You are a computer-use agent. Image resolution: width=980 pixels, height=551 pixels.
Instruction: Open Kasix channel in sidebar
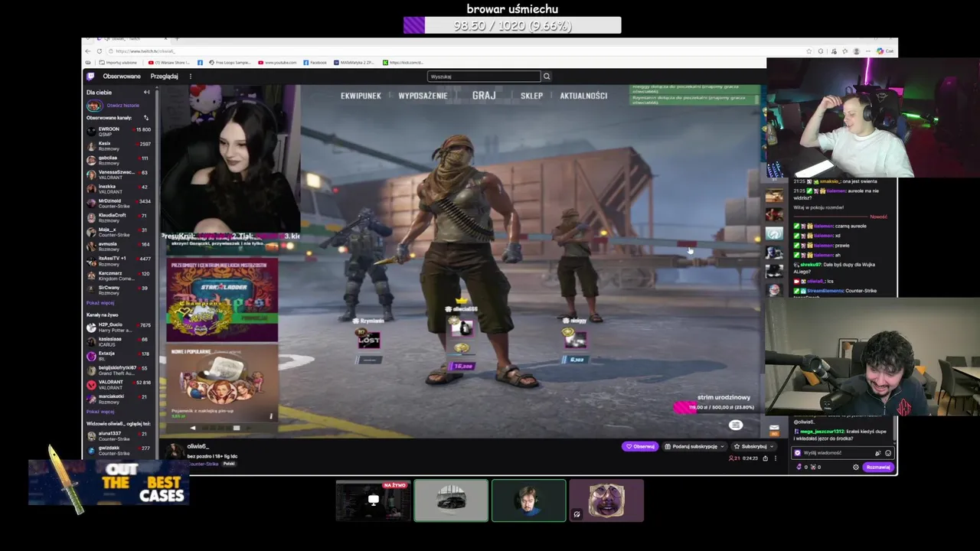[119, 145]
